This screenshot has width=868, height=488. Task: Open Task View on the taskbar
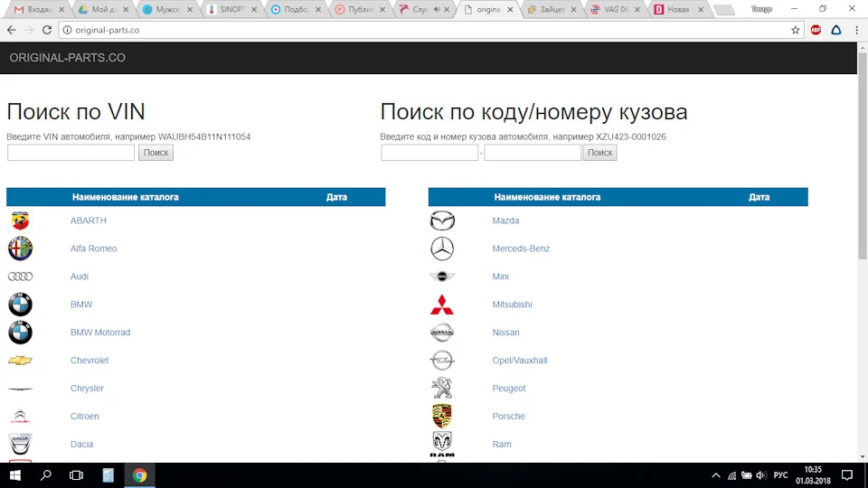click(x=76, y=475)
